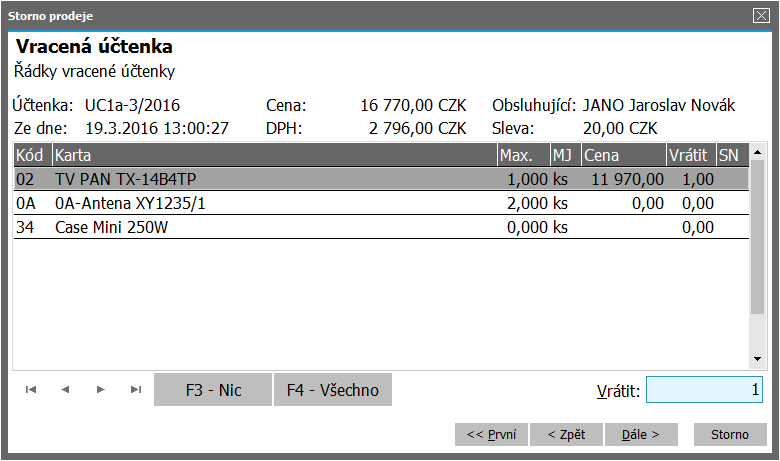Sort by the Karta column header
The image size is (780, 461).
(275, 156)
